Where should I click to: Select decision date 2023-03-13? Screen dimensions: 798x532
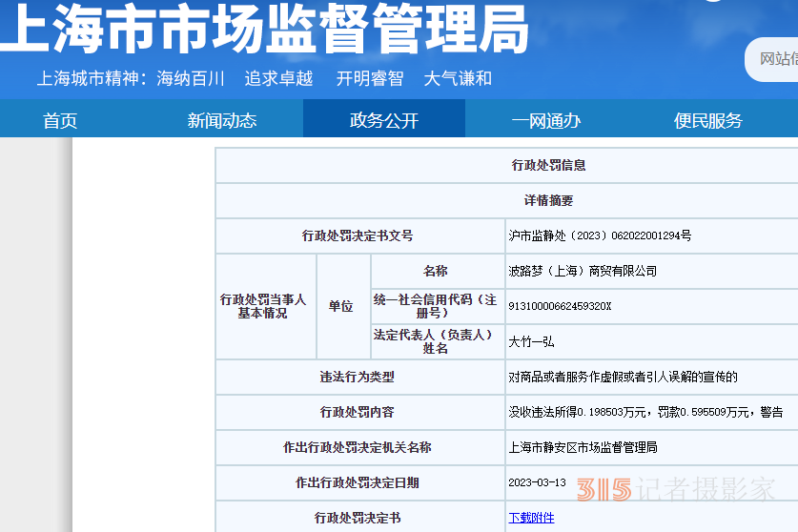click(x=537, y=482)
